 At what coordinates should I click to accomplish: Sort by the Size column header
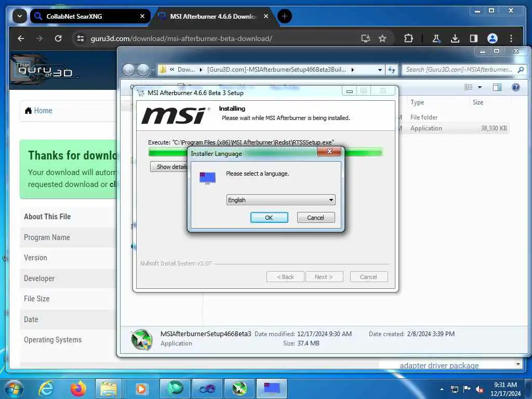(x=478, y=102)
